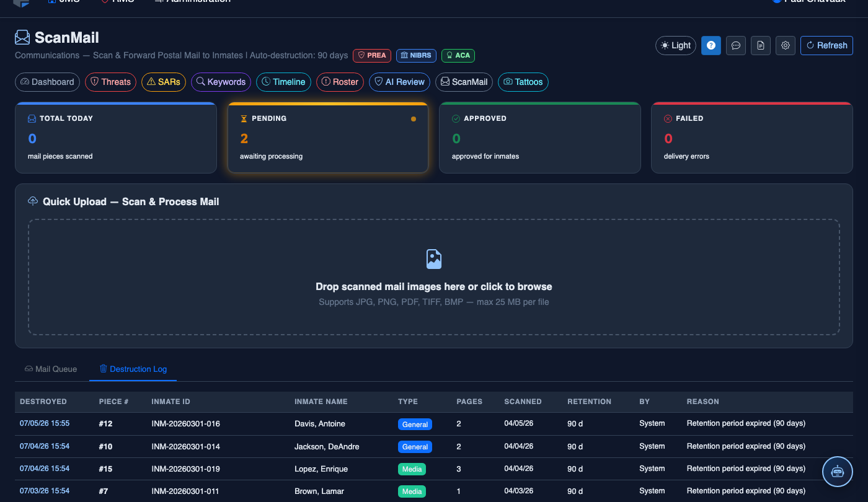Click the Inmate Name column header
Screen dimensions: 868x502
coord(321,402)
